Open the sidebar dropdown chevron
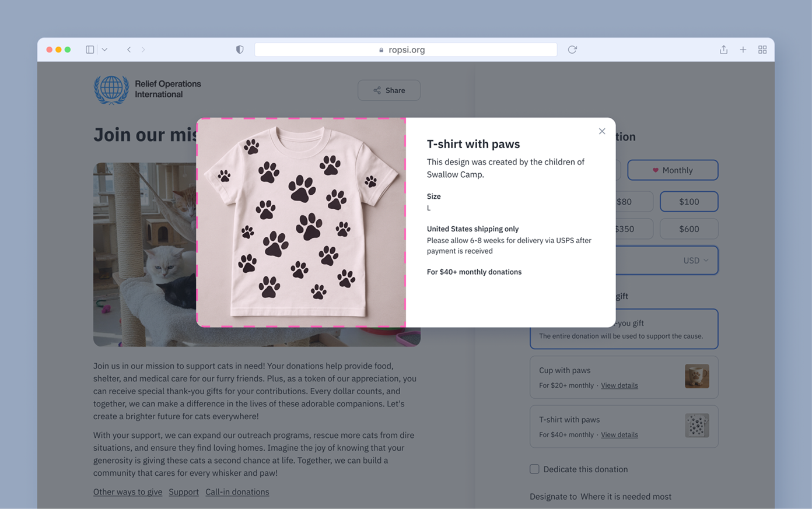This screenshot has height=509, width=812. [x=104, y=50]
